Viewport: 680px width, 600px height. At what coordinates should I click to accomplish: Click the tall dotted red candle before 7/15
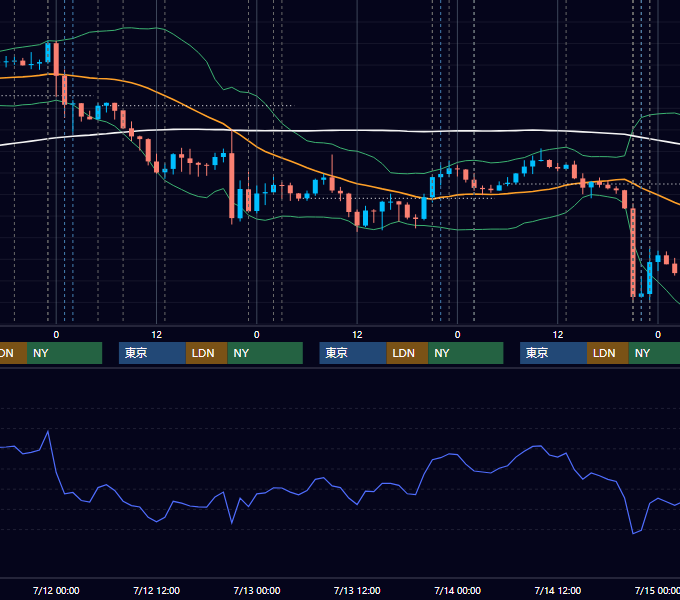pos(633,252)
